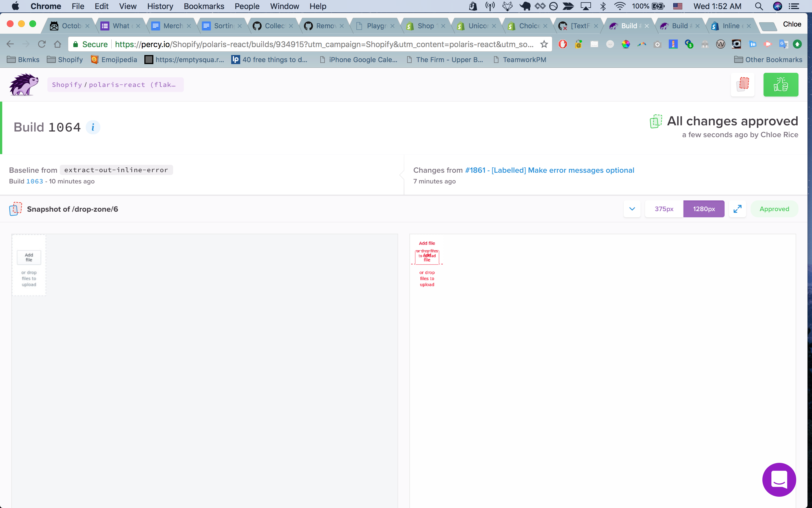Click the WordPress W extension icon
Viewport: 812px width, 508px height.
point(720,44)
